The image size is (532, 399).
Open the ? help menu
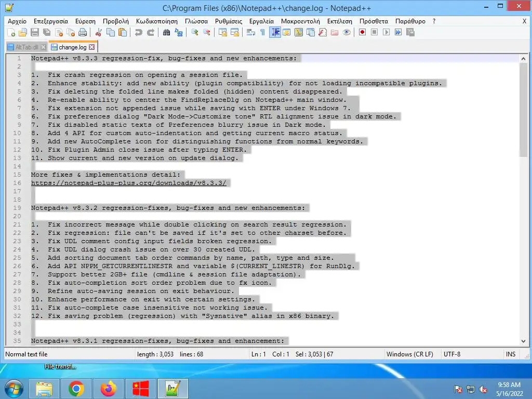point(434,21)
